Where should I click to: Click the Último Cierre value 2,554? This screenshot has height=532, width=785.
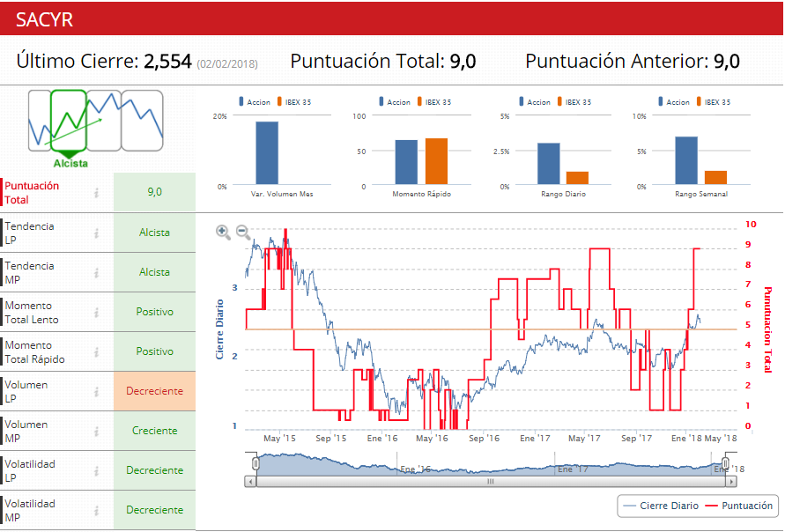click(x=167, y=61)
